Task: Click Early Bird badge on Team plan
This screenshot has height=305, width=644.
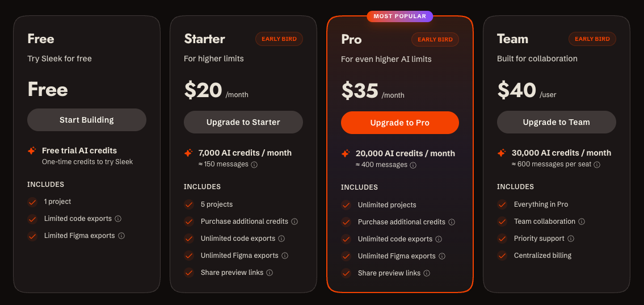Action: pos(592,39)
